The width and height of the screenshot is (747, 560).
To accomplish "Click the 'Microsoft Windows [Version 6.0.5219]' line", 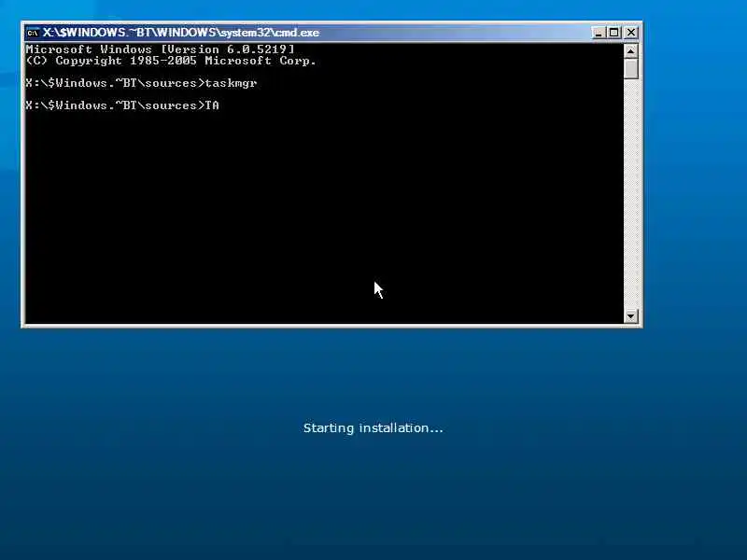I will coord(160,49).
